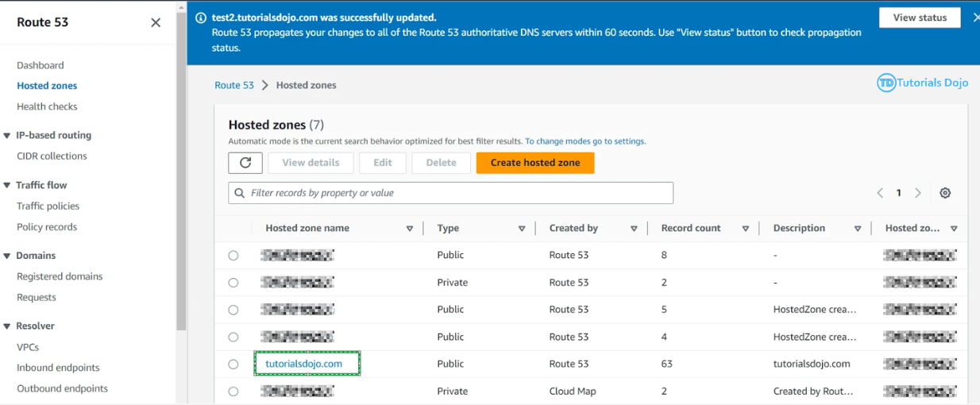The image size is (980, 405).
Task: Click record count 63 cell
Action: click(x=666, y=364)
